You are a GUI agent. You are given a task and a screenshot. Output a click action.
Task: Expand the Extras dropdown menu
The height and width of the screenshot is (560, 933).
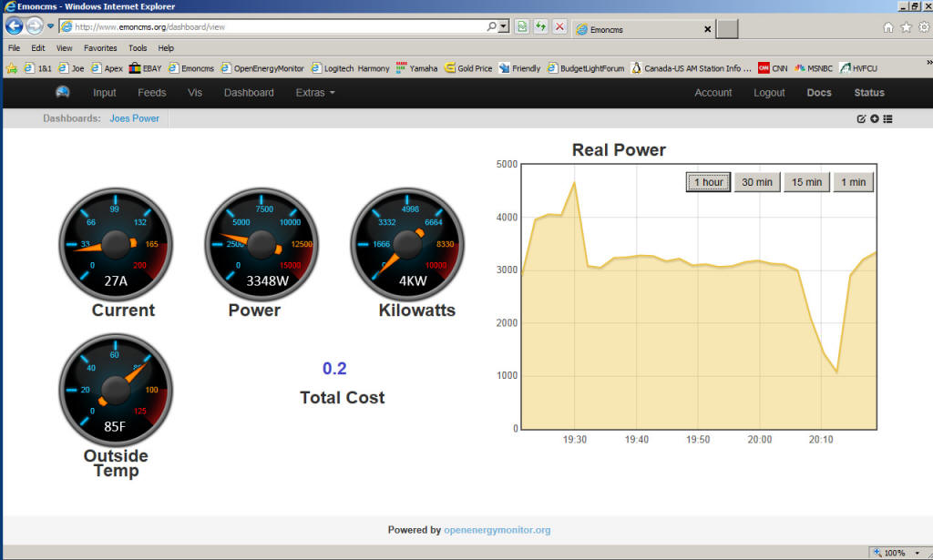pos(315,93)
